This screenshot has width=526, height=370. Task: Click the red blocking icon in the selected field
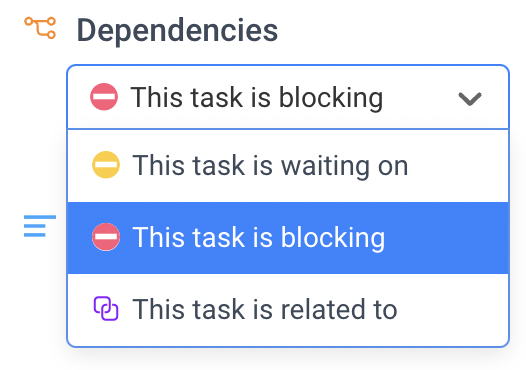[104, 97]
